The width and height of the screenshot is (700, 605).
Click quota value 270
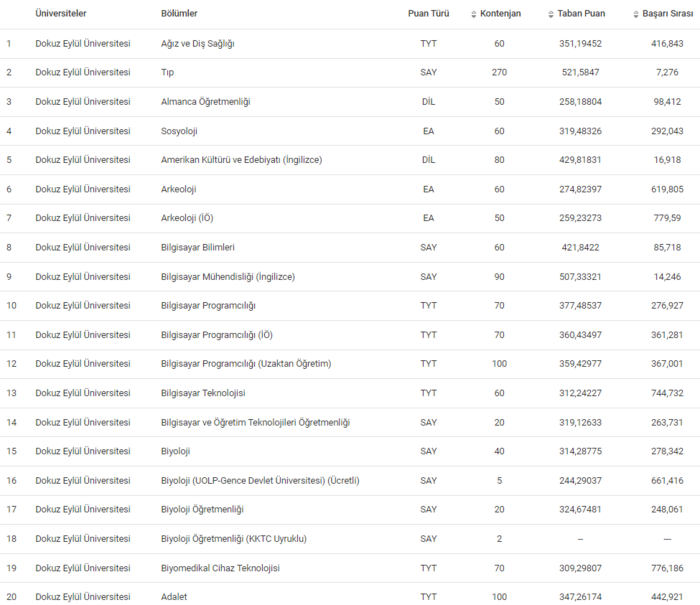pyautogui.click(x=499, y=72)
